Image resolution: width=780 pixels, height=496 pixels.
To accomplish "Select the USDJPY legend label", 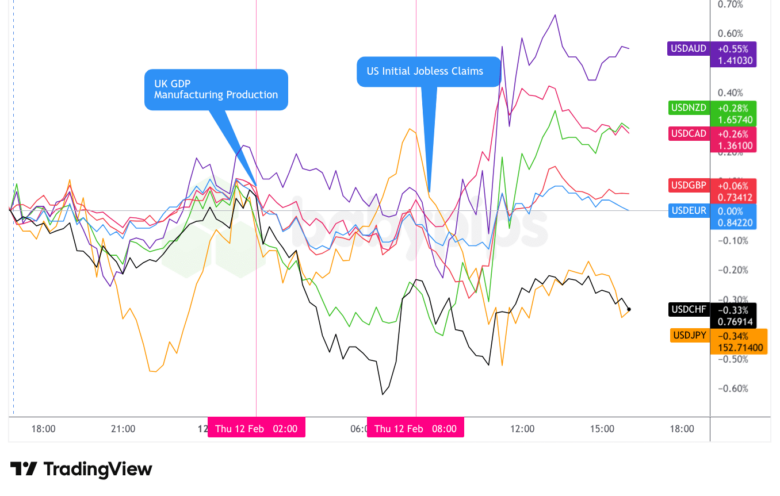I will 691,335.
